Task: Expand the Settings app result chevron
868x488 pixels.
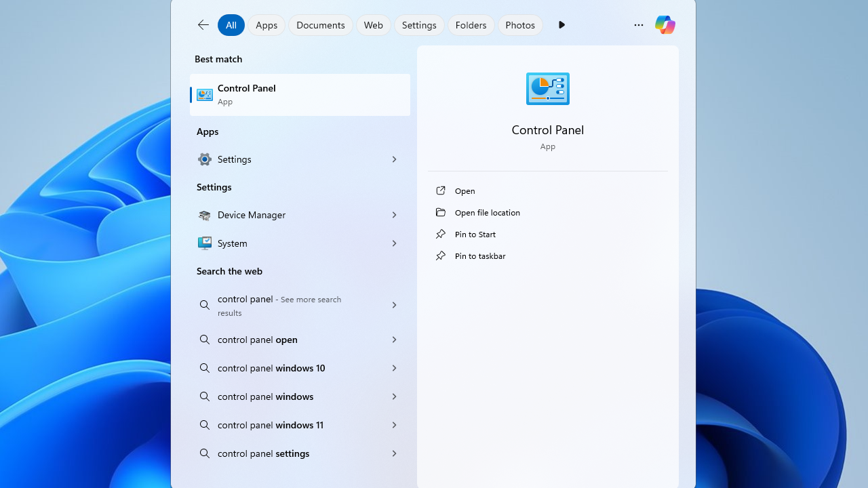Action: click(393, 159)
